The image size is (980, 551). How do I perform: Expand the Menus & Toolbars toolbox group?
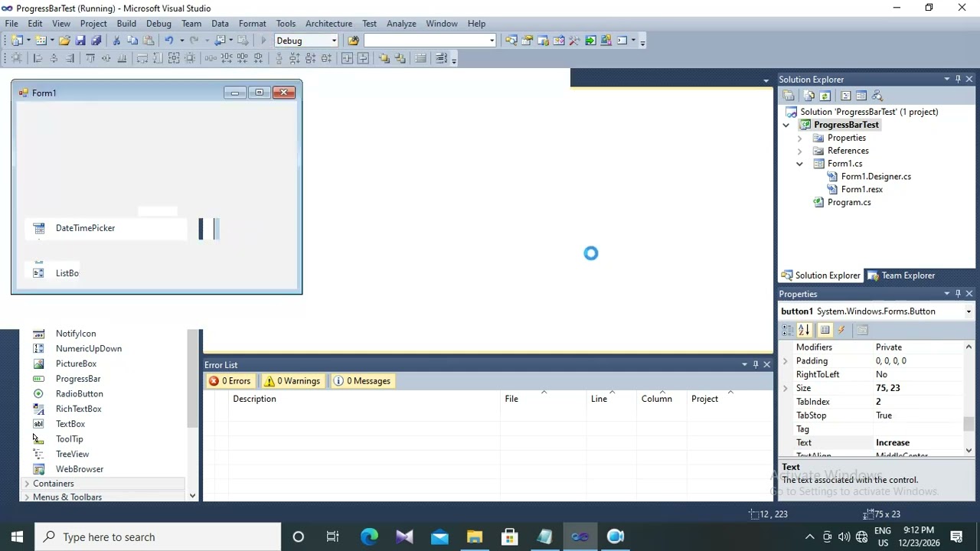point(27,497)
